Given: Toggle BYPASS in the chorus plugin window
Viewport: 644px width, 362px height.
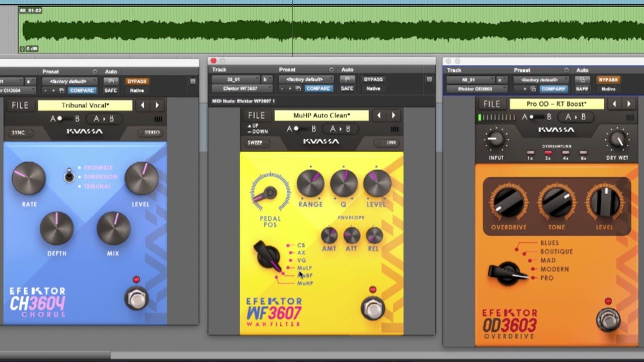Looking at the screenshot, I should tap(136, 81).
